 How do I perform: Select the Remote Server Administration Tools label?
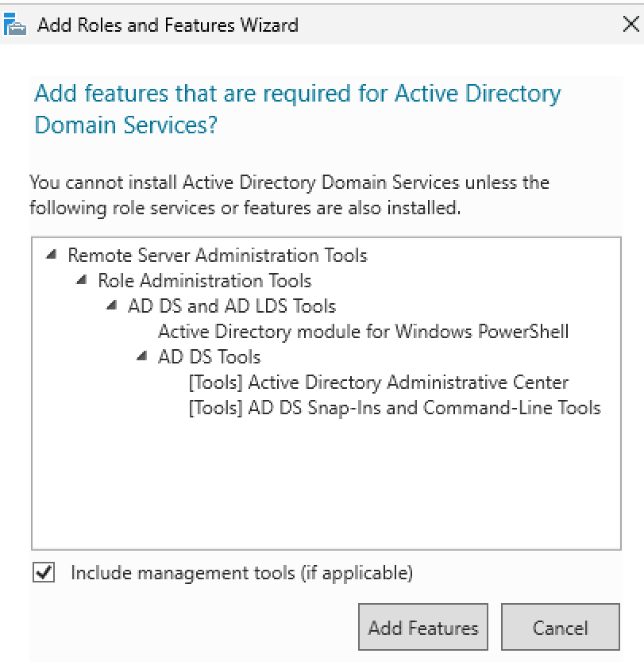[x=218, y=256]
